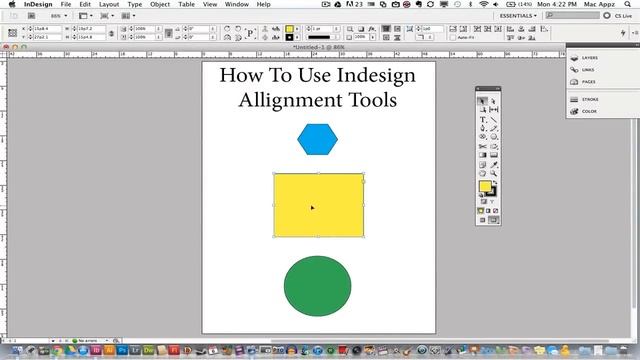640x360 pixels.
Task: Select the green ellipse on the page
Action: (x=318, y=286)
